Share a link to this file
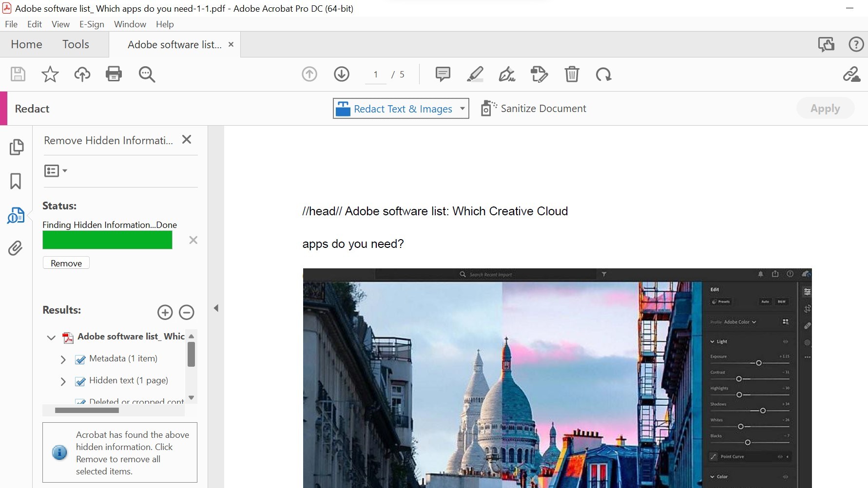 pyautogui.click(x=851, y=74)
